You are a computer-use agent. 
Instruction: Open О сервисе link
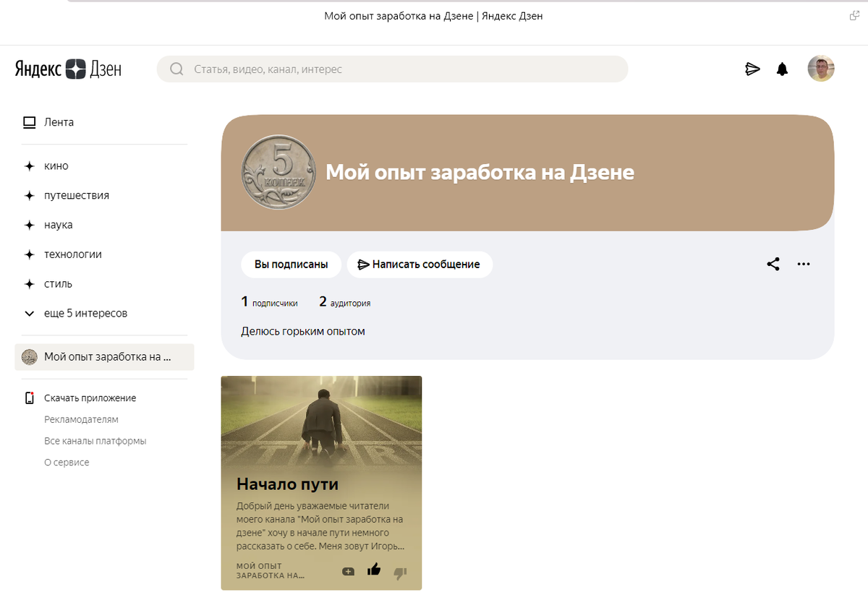(67, 463)
